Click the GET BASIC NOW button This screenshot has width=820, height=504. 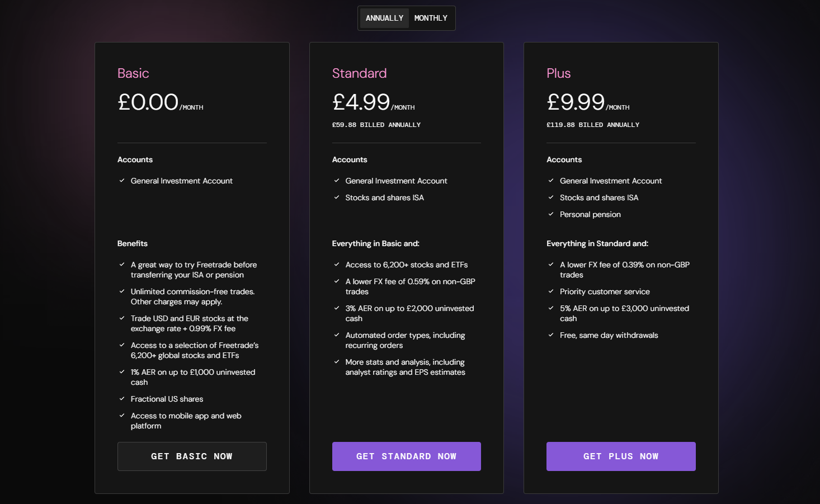(x=192, y=456)
